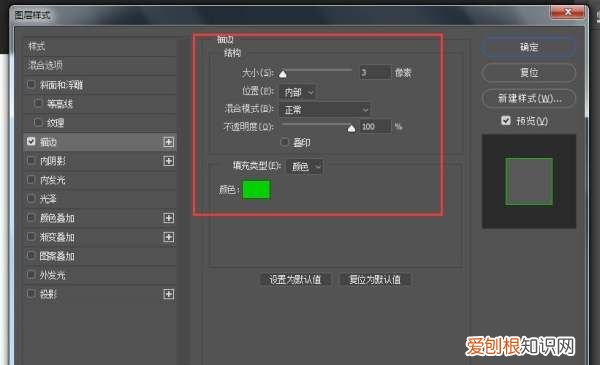The width and height of the screenshot is (600, 365).
Task: Open the 位置 dropdown showing 内部
Action: tap(298, 92)
